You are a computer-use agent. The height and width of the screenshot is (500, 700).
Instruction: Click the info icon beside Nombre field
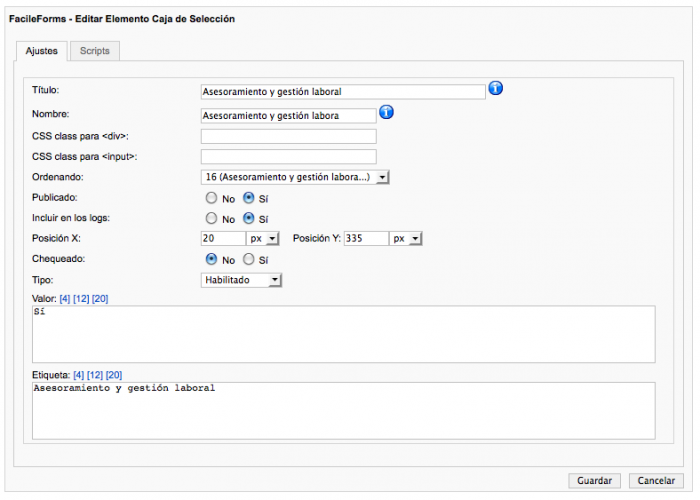click(386, 112)
